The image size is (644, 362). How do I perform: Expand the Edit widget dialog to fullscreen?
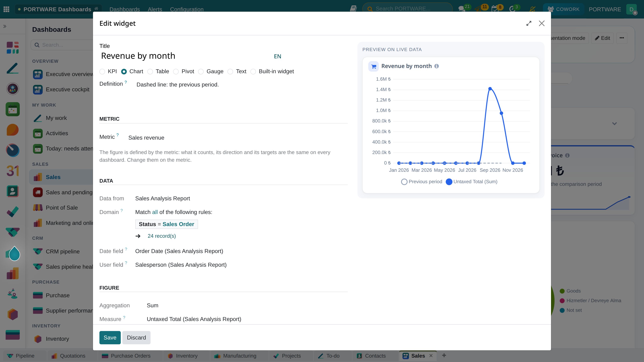[x=529, y=23]
